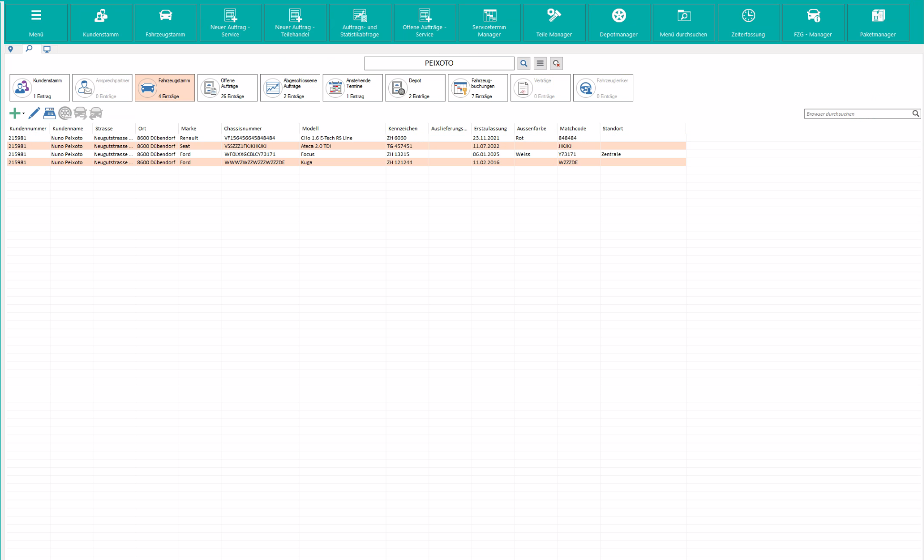
Task: Switch to the location pin tab
Action: (10, 49)
